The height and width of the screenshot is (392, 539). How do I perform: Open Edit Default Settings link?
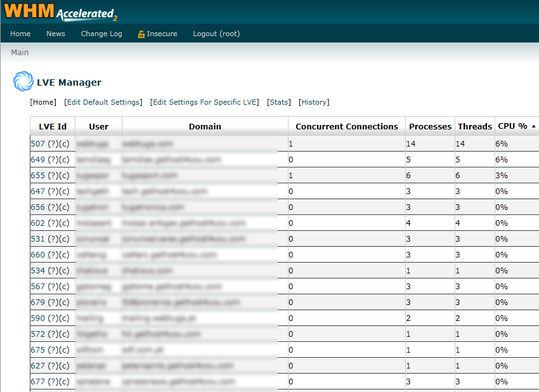tap(103, 102)
